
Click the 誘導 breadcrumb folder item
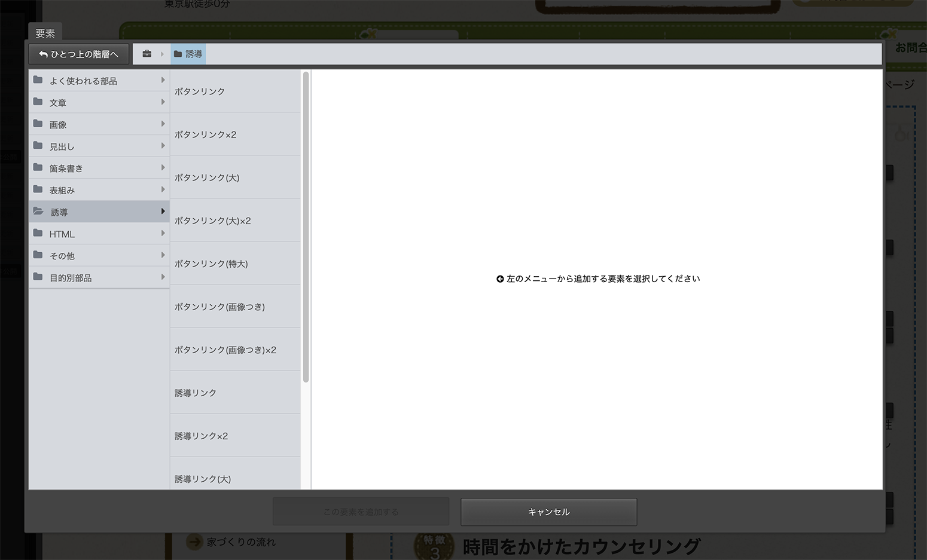point(188,54)
